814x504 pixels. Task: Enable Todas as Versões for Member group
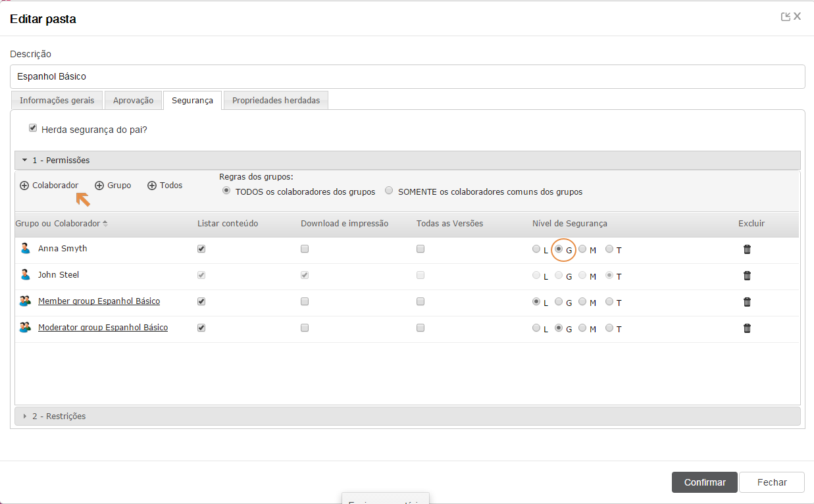420,301
